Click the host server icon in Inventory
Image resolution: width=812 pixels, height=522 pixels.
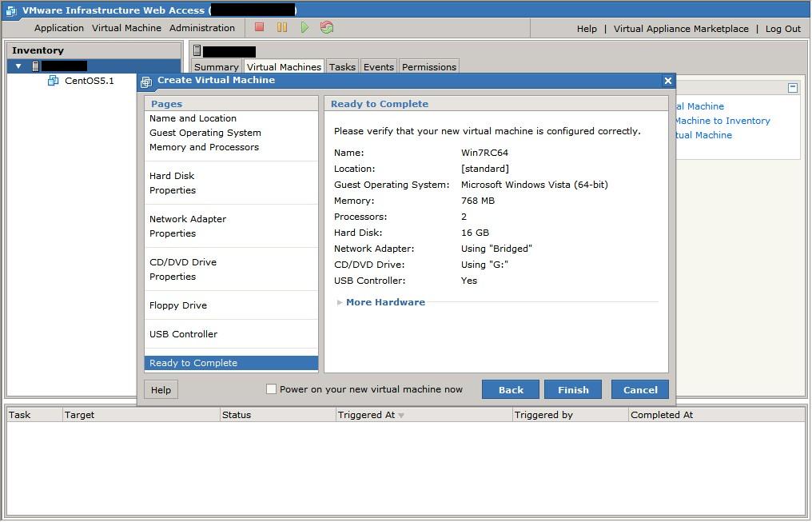(x=35, y=66)
